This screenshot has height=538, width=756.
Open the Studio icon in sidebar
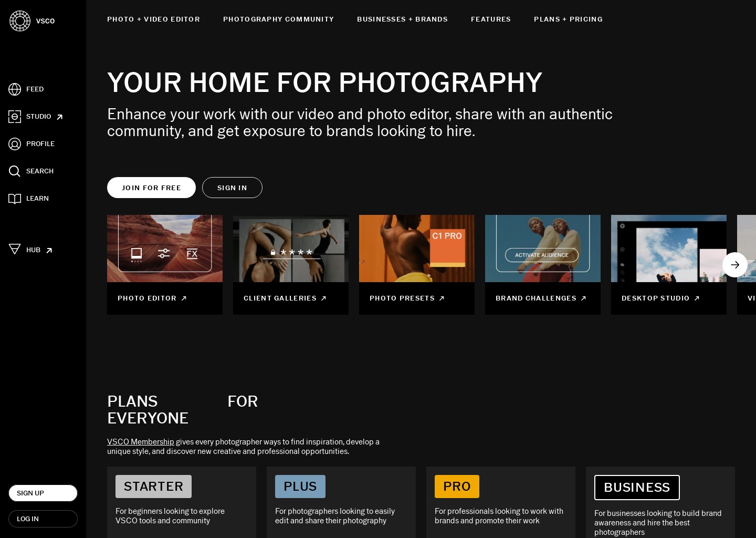pyautogui.click(x=15, y=117)
